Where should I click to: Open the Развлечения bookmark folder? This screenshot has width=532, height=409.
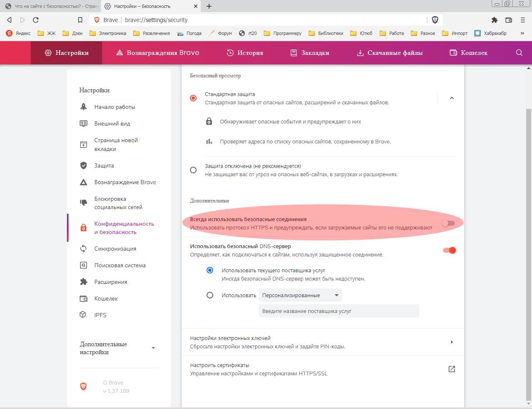151,33
